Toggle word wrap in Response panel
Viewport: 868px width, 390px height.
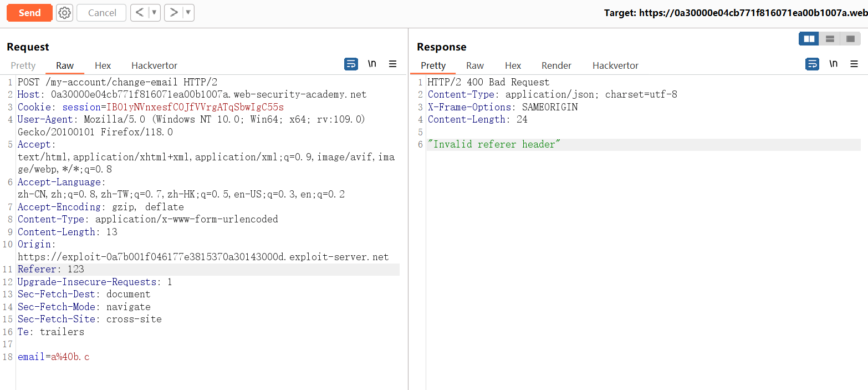point(812,64)
